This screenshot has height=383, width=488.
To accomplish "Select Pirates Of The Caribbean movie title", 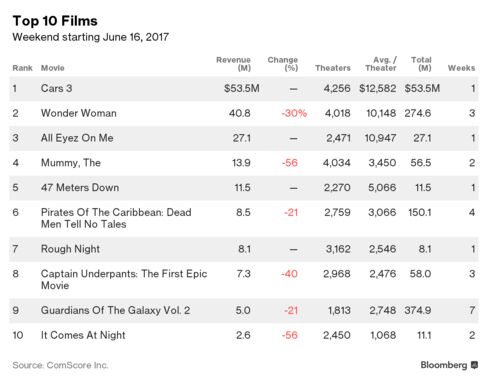I will click(116, 218).
